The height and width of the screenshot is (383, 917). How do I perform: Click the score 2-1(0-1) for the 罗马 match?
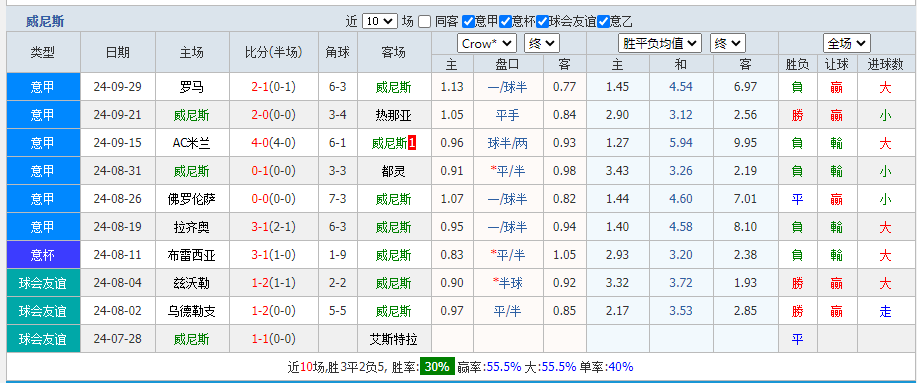[x=274, y=87]
